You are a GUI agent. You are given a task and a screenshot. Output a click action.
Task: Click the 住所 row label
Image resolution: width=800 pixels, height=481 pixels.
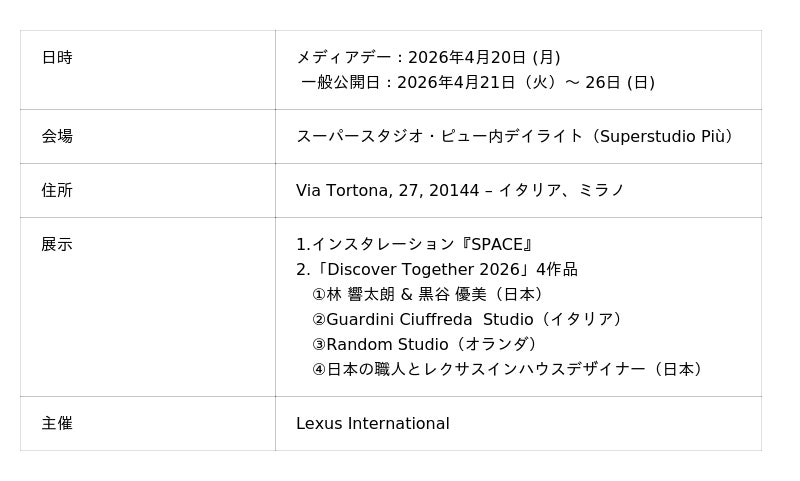point(57,190)
